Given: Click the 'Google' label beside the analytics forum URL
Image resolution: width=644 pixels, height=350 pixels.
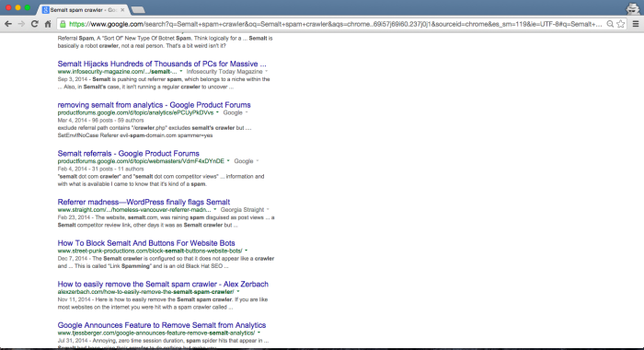Looking at the screenshot, I should tap(233, 112).
